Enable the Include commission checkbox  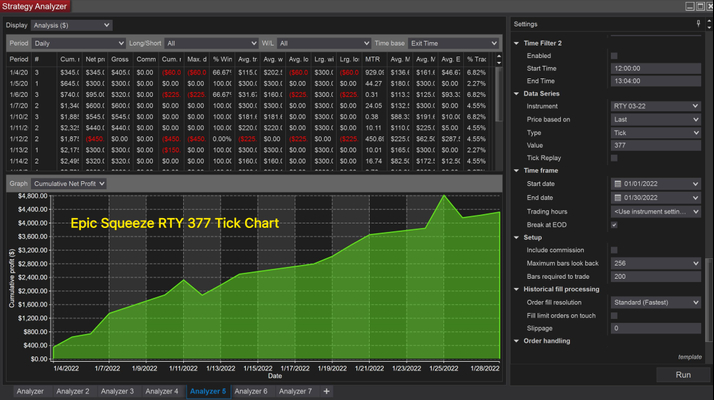(614, 250)
